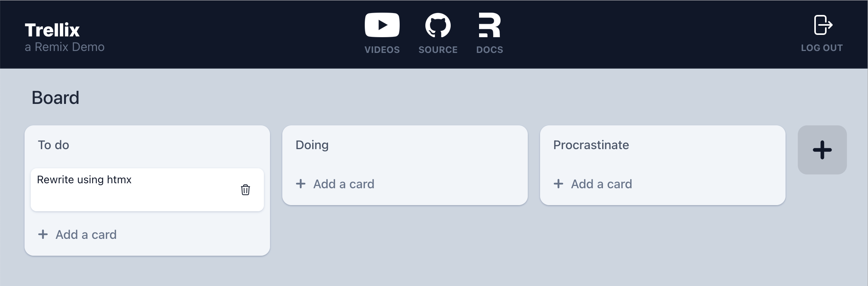This screenshot has height=286, width=868.
Task: Click plus icon in To do column
Action: point(43,234)
